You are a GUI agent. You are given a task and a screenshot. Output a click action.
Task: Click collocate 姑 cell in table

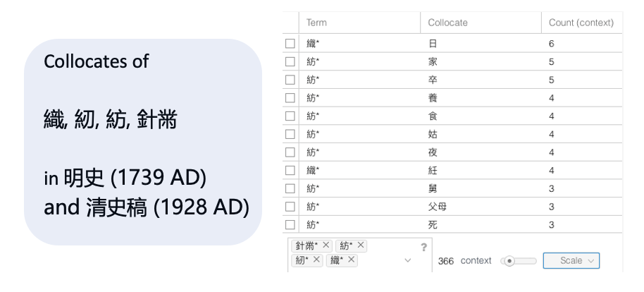433,134
